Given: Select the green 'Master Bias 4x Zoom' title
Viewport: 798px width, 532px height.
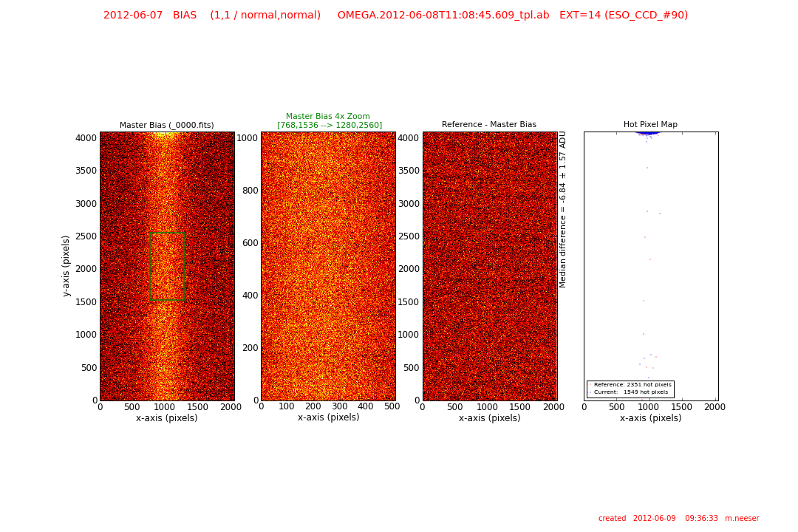Looking at the screenshot, I should click(x=328, y=116).
